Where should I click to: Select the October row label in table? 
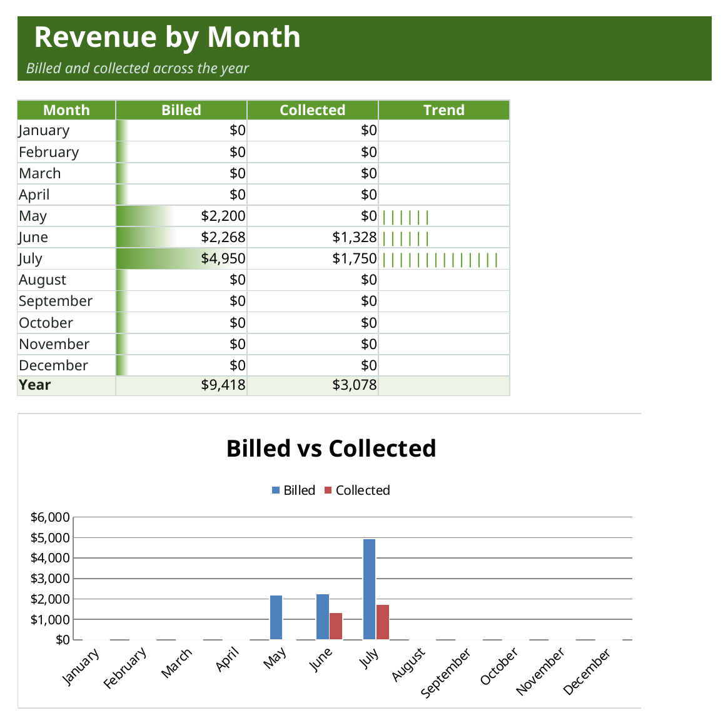(46, 323)
